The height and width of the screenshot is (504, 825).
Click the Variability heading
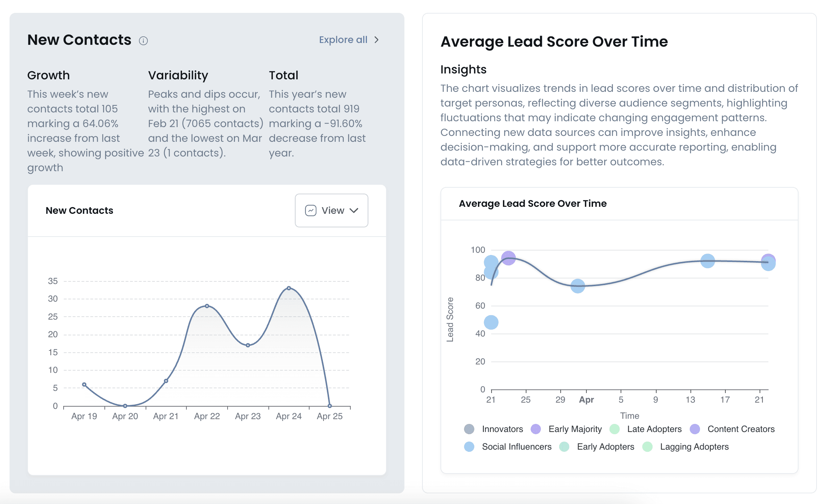pos(178,75)
